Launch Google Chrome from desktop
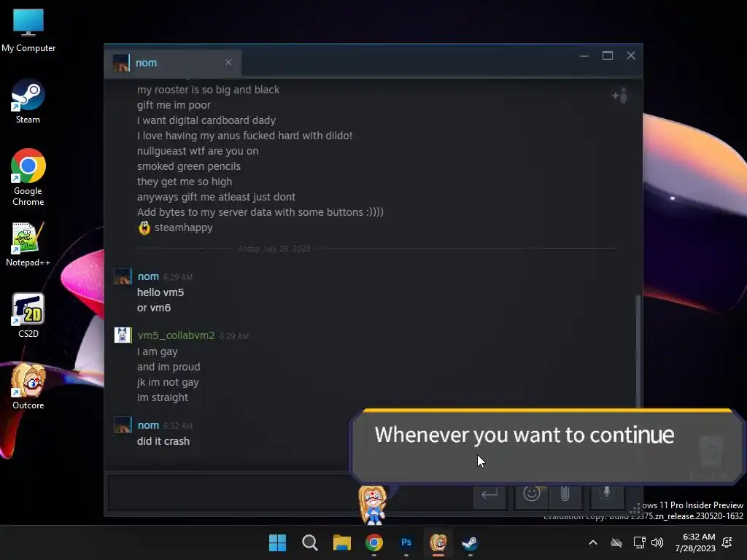747x560 pixels. [28, 177]
